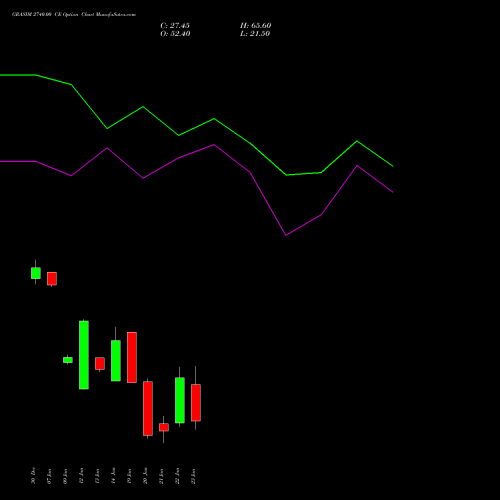The height and width of the screenshot is (500, 500).
Task: Click the small red candlestick above 21 Jan
Action: 164,427
